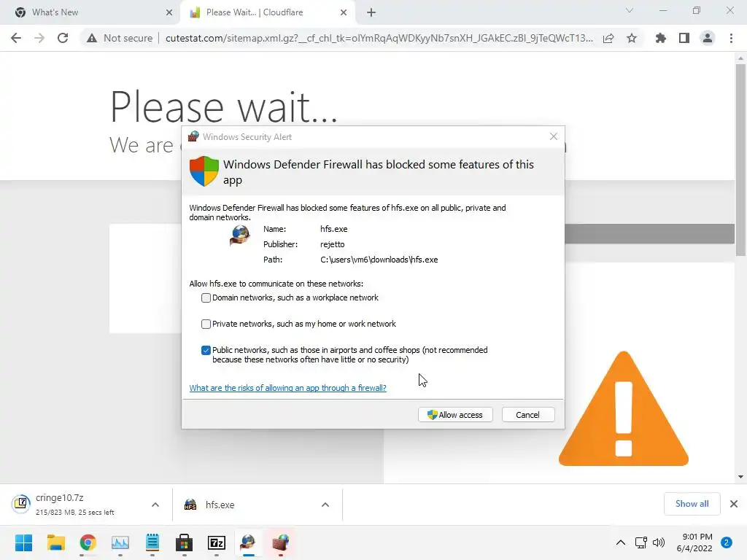747x560 pixels.
Task: Click Allow access button
Action: click(x=455, y=415)
